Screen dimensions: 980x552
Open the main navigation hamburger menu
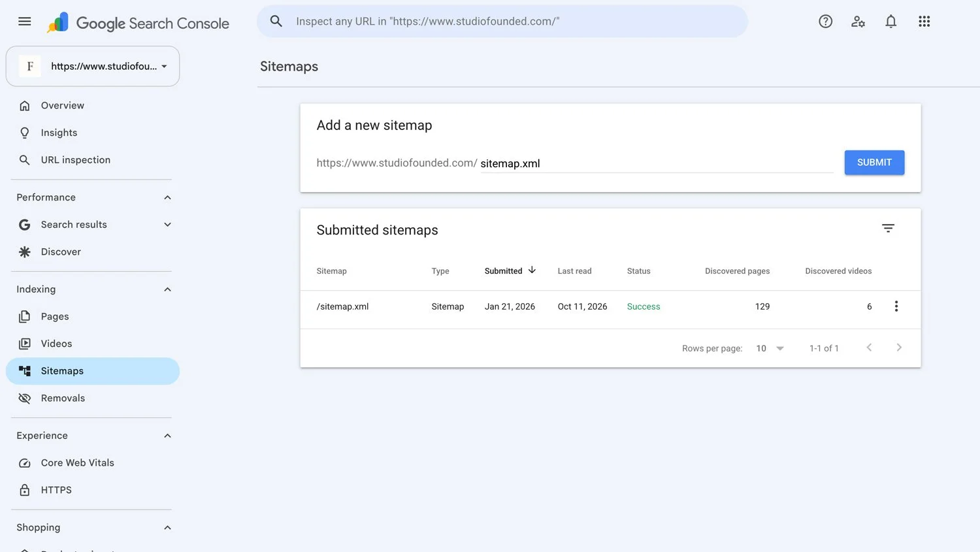25,22
